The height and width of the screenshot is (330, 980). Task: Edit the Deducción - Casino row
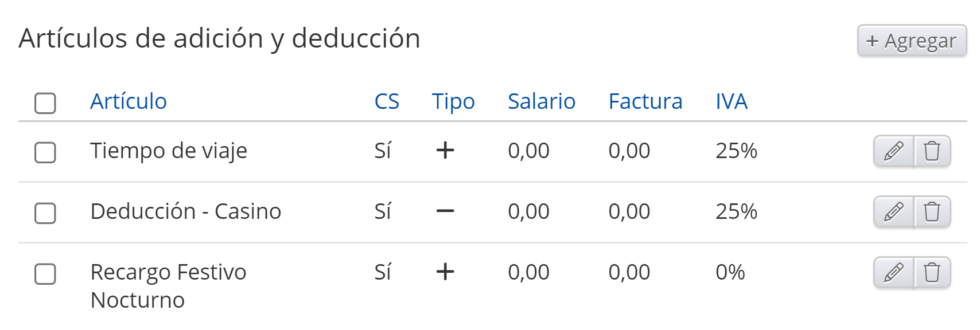pos(893,212)
